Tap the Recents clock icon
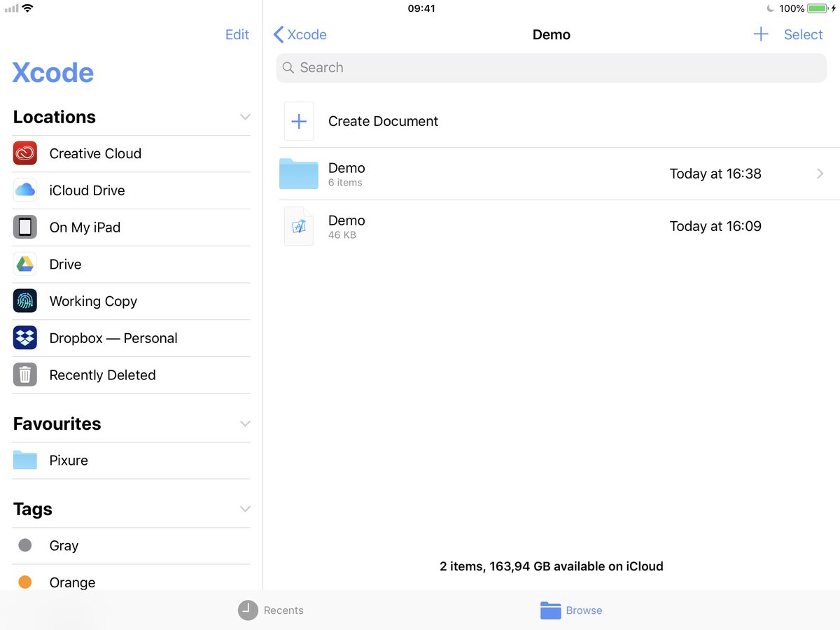The image size is (840, 630). [248, 610]
